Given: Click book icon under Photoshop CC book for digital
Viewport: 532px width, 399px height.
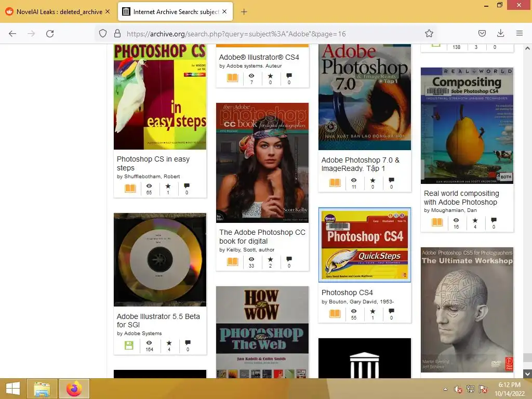Looking at the screenshot, I should tap(232, 262).
